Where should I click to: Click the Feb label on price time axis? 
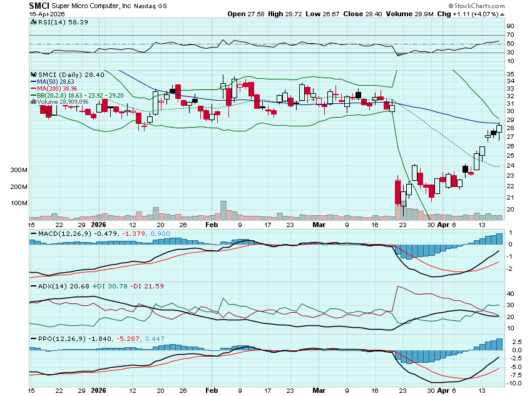212,224
